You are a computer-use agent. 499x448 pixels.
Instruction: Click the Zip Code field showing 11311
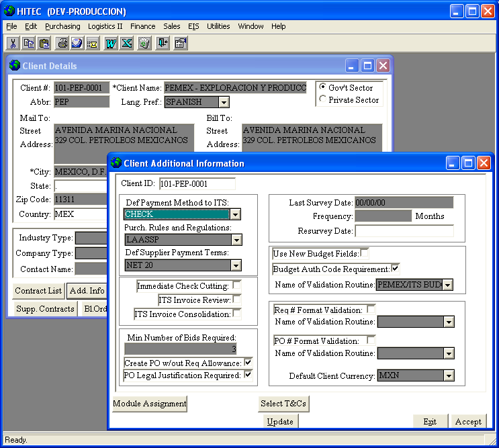81,199
